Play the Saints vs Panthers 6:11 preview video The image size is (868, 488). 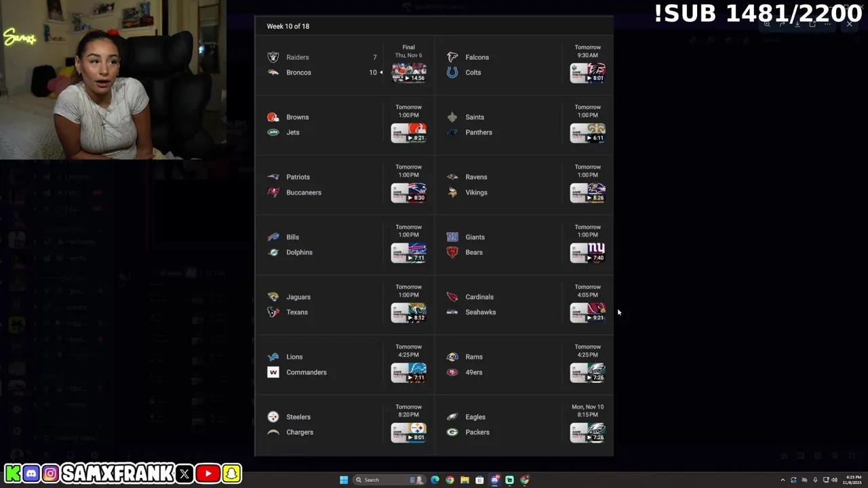click(x=588, y=132)
